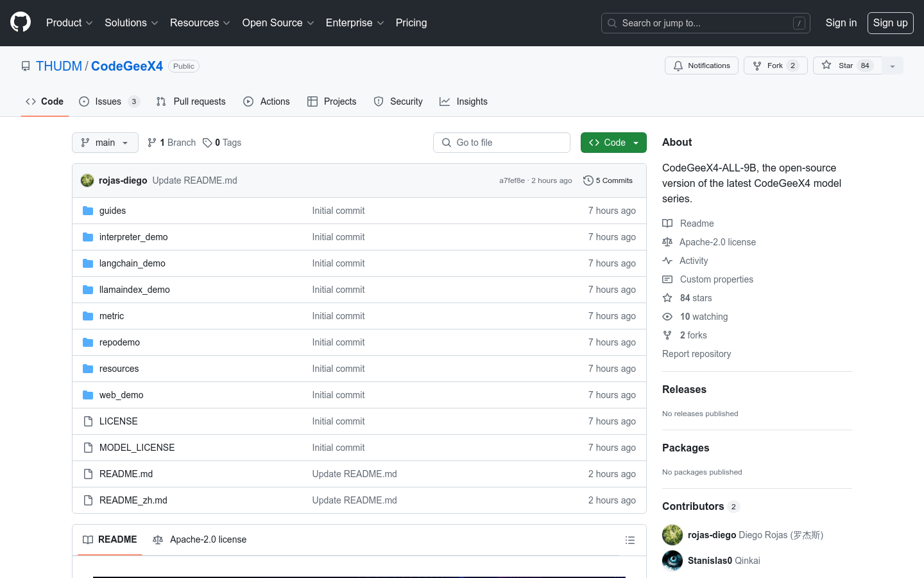The width and height of the screenshot is (924, 578).
Task: Open the Tags list
Action: pyautogui.click(x=222, y=143)
